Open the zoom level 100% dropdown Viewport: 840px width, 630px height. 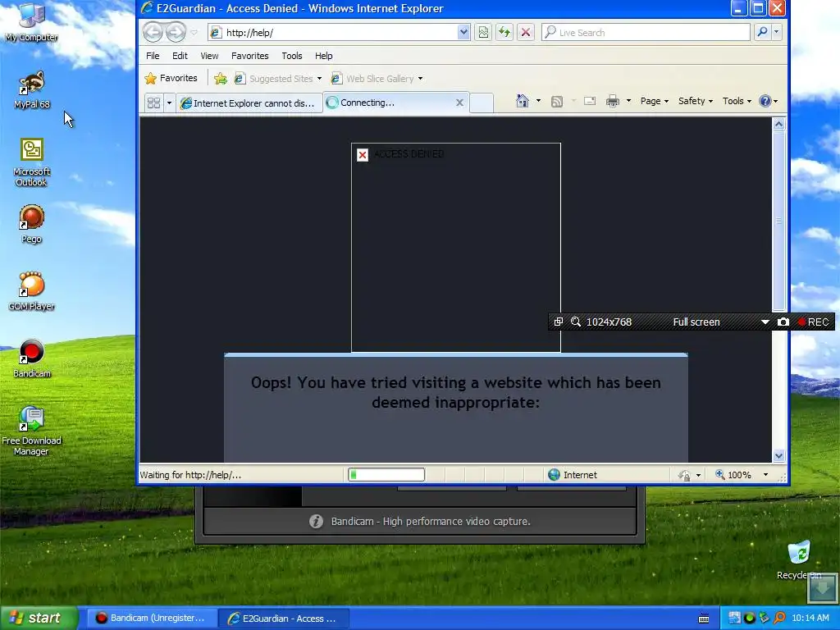[765, 475]
